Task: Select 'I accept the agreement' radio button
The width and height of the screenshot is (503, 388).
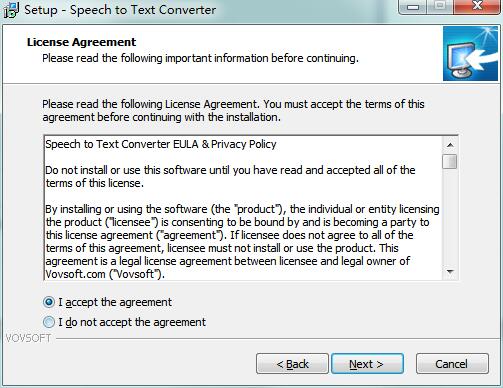Action: tap(49, 302)
